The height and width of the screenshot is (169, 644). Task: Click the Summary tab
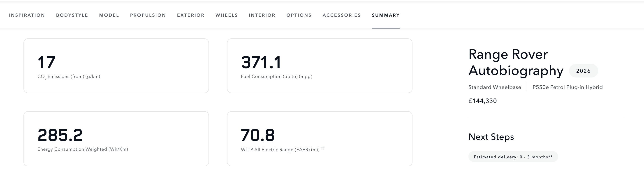point(386,15)
